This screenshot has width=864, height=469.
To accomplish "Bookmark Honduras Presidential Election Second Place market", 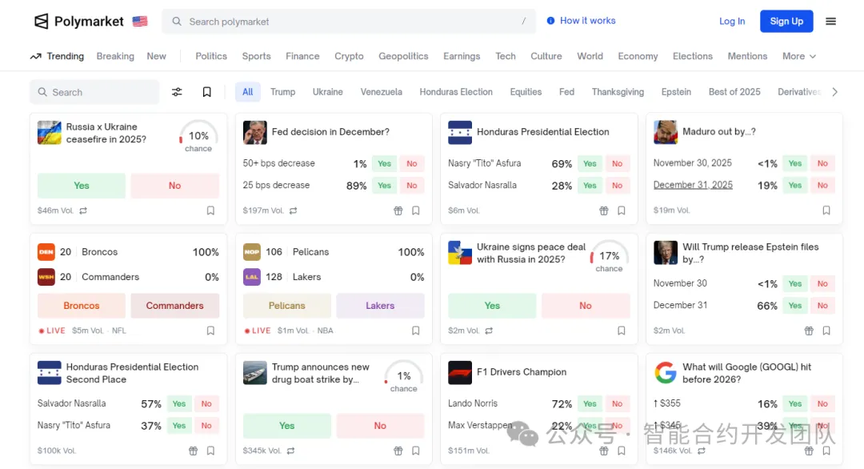I will click(210, 451).
